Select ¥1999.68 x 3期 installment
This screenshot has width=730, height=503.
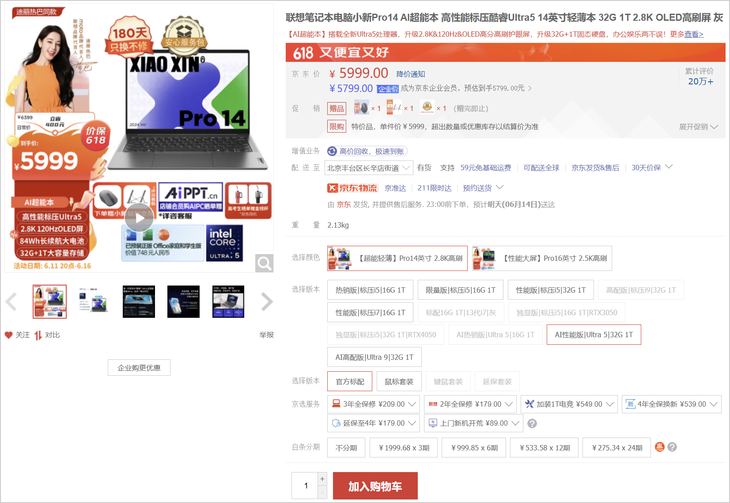pyautogui.click(x=404, y=448)
